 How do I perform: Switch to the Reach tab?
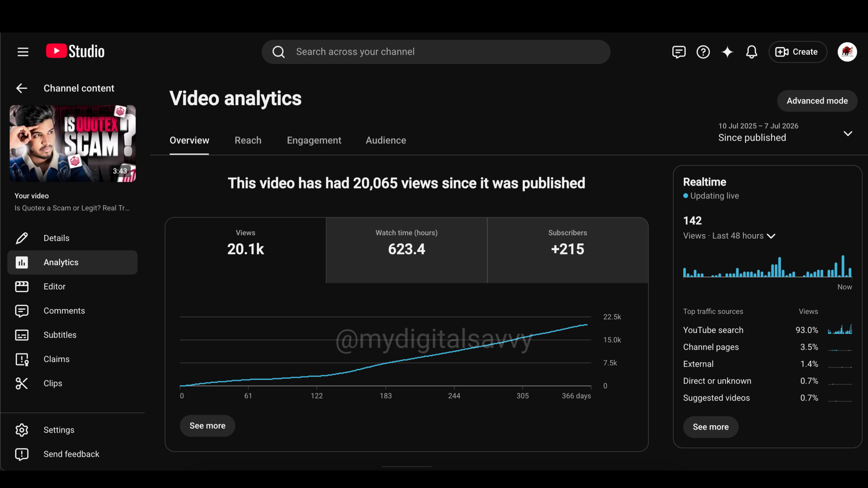point(248,140)
